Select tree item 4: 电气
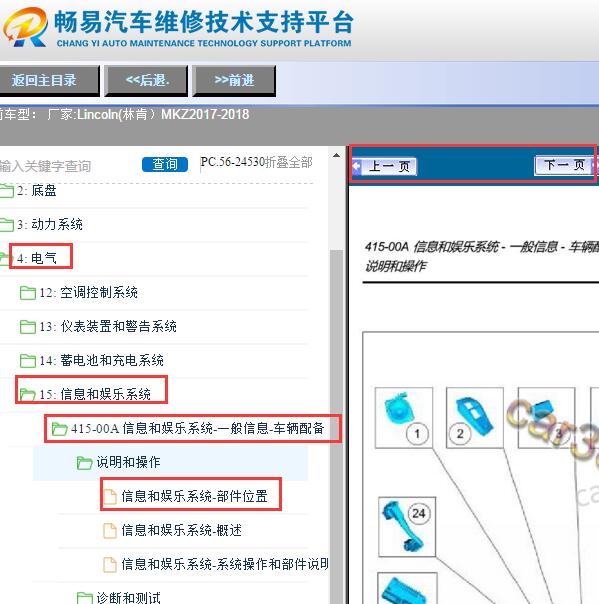The image size is (599, 604). pyautogui.click(x=37, y=258)
